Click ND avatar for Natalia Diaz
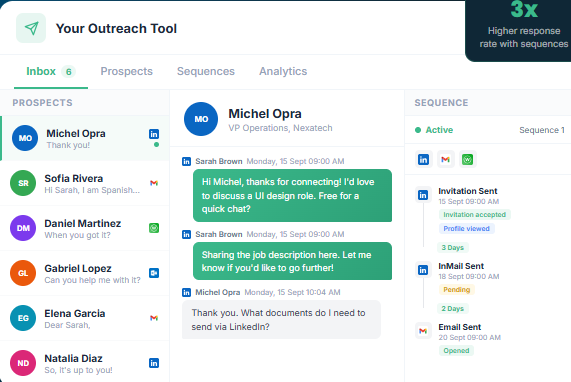The height and width of the screenshot is (382, 571). point(23,363)
